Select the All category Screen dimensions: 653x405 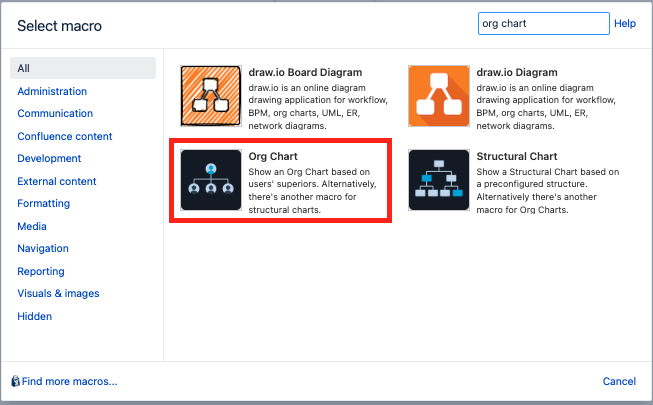click(x=83, y=68)
